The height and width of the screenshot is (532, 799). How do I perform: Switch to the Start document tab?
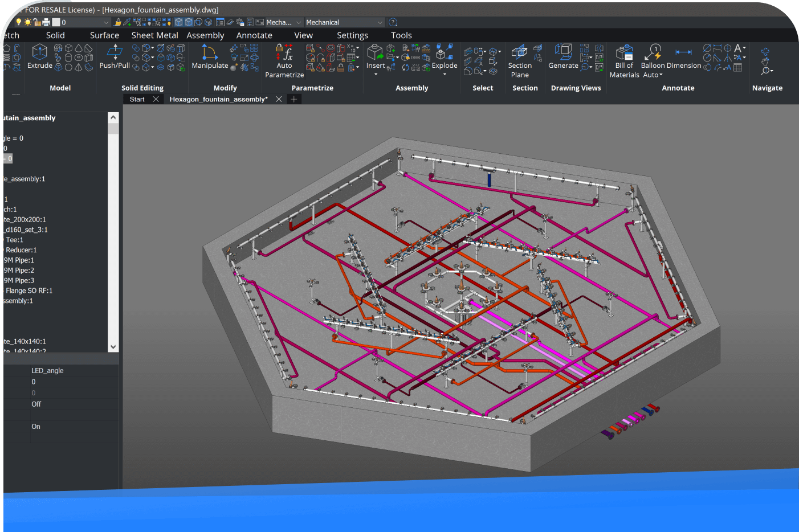137,99
